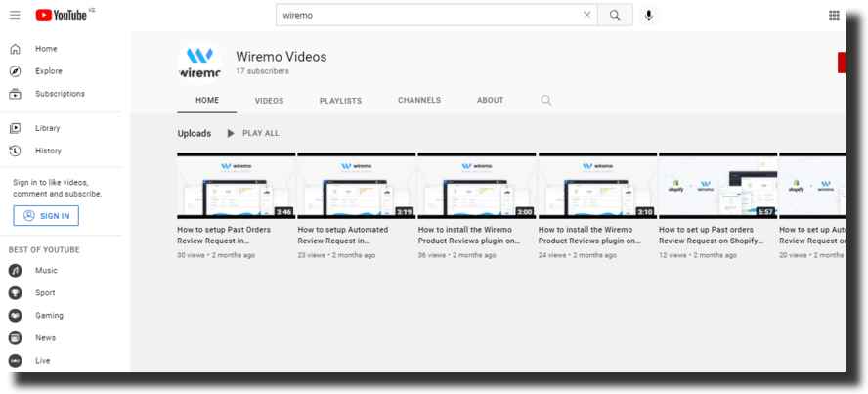Click the 23 views 2 months ago text
Image resolution: width=868 pixels, height=394 pixels.
point(336,255)
